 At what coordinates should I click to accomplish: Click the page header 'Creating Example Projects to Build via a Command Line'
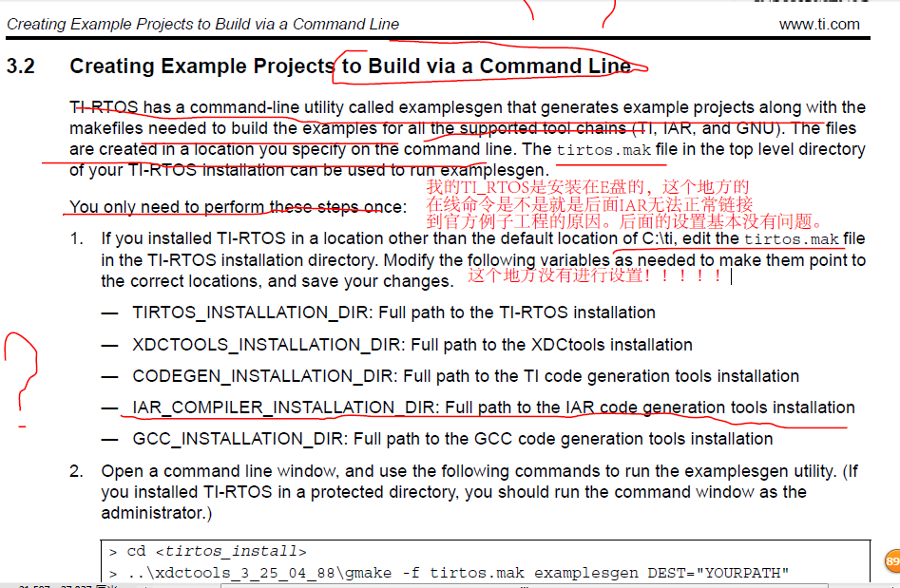point(202,24)
